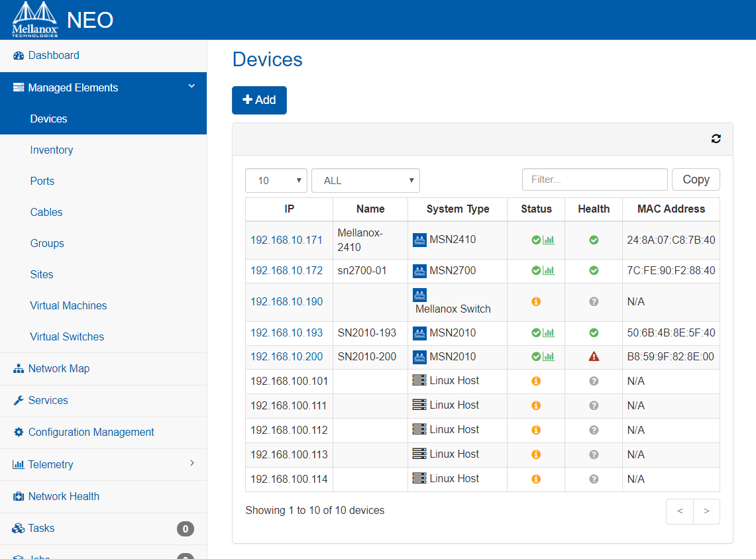Image resolution: width=756 pixels, height=559 pixels.
Task: Sort by the System Type column header
Action: coord(458,209)
